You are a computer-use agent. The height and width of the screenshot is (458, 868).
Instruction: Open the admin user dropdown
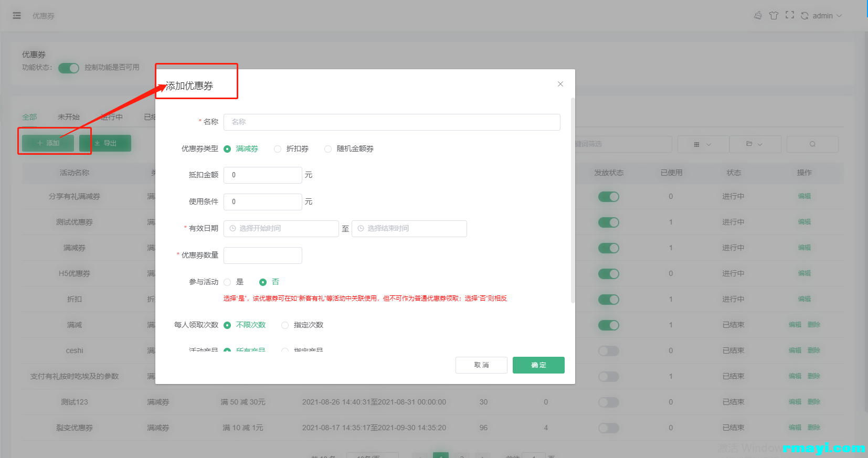click(x=827, y=16)
